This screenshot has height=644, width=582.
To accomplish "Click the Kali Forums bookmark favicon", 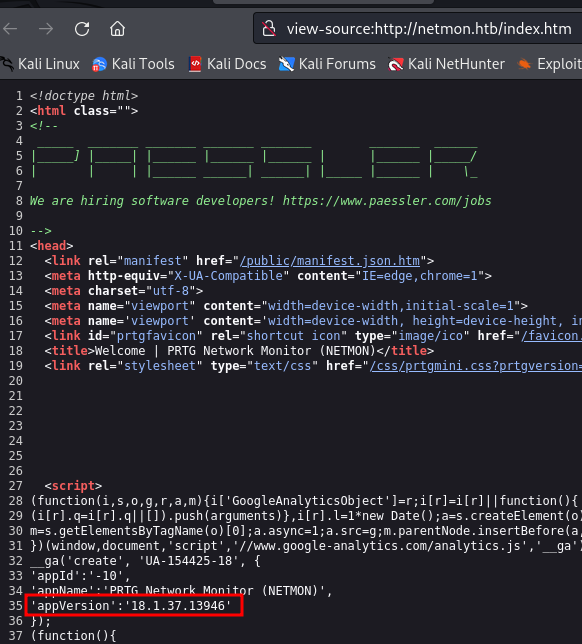I will [286, 64].
